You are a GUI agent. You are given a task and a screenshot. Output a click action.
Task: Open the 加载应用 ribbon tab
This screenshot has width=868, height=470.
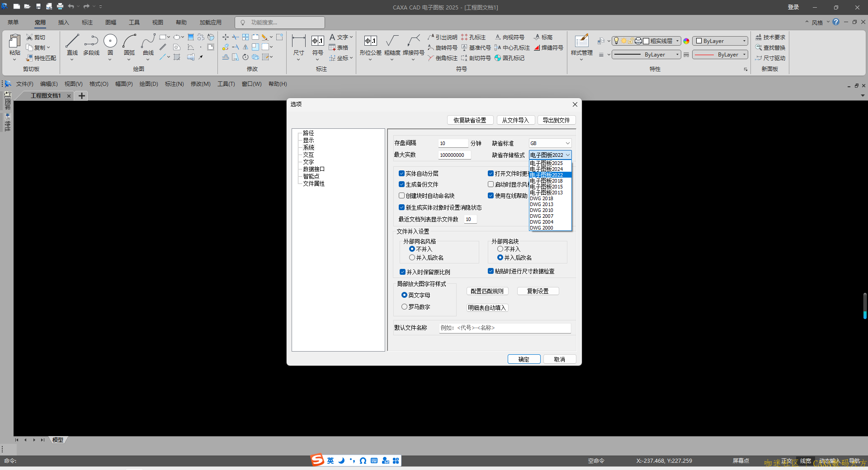211,22
